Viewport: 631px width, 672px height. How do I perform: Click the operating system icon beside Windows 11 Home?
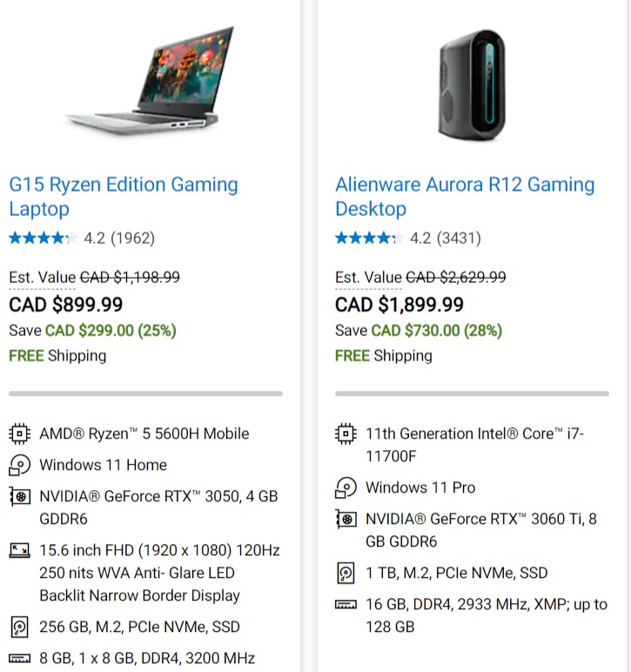click(19, 465)
